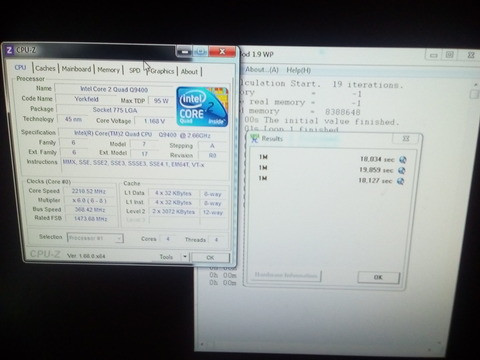480x360 pixels.
Task: Click the Tools button in CPU-Z
Action: [x=166, y=257]
